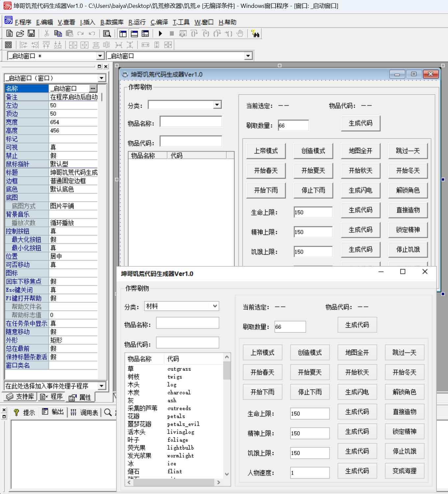The height and width of the screenshot is (494, 448).
Task: Click the ellipsis button beside 名称 property
Action: pos(93,88)
